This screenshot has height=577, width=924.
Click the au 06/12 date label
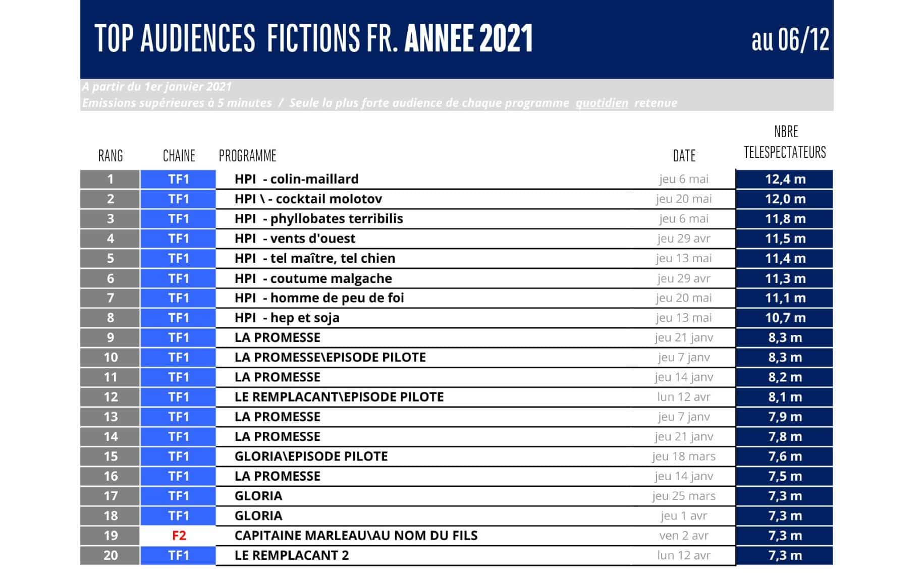790,39
